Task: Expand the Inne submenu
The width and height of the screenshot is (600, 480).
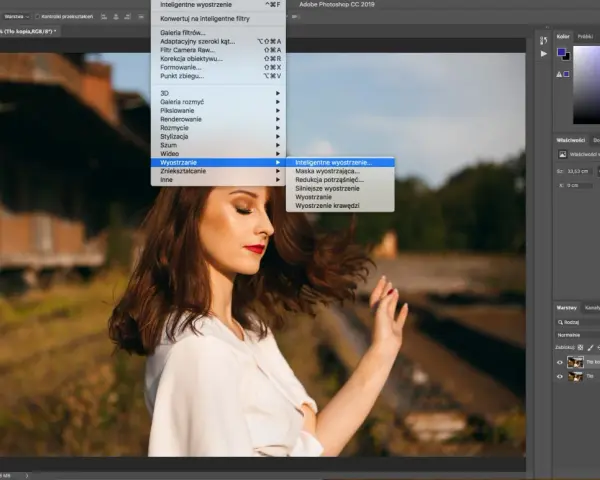Action: pyautogui.click(x=218, y=180)
